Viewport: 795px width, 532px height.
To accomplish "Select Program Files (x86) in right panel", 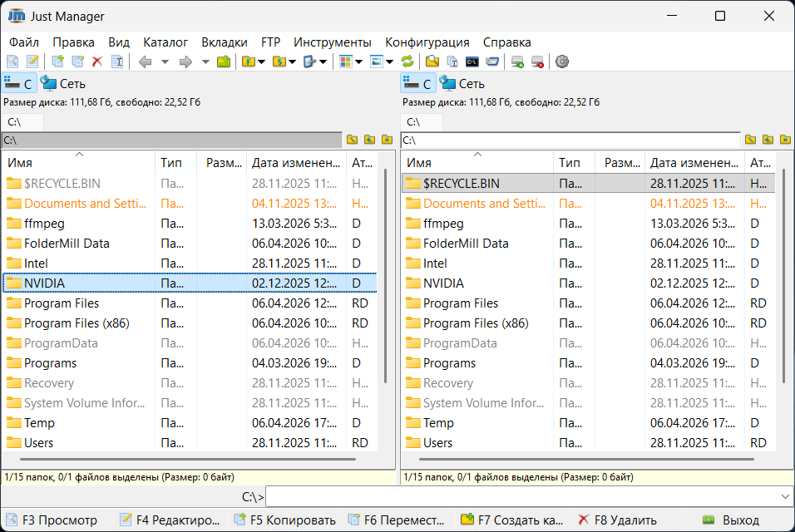I will click(588, 323).
